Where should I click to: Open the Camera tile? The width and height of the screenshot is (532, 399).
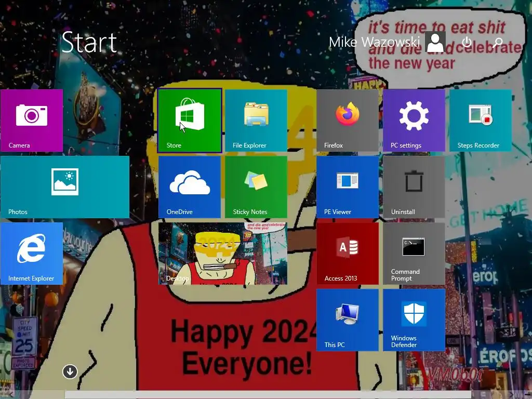click(32, 121)
